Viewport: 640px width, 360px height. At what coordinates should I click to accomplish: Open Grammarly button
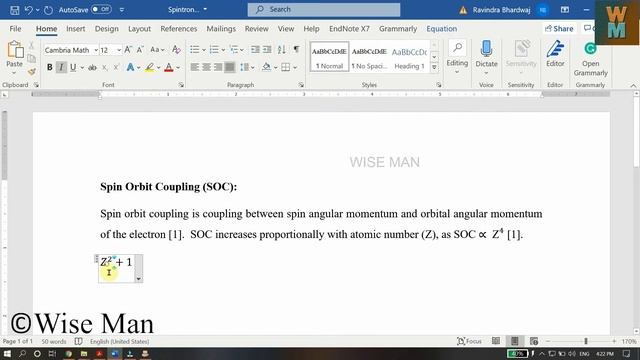point(590,59)
